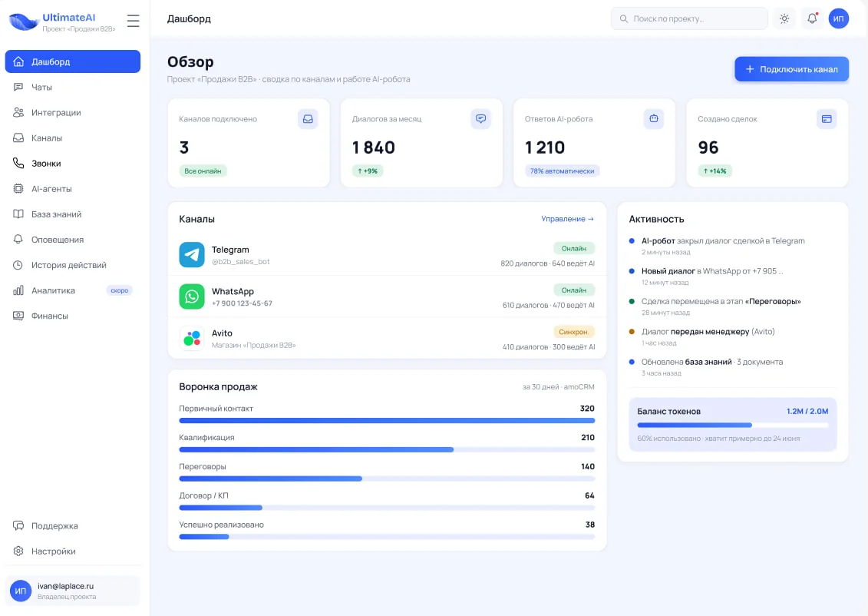Collapse the sidebar with hamburger icon
Viewport: 868px width, 616px height.
click(133, 21)
